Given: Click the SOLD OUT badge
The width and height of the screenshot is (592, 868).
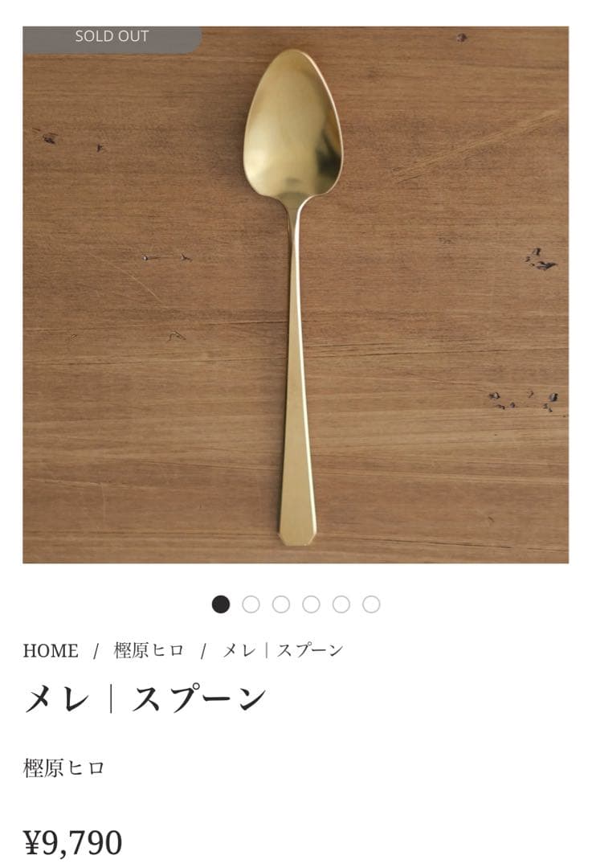Looking at the screenshot, I should tap(112, 39).
